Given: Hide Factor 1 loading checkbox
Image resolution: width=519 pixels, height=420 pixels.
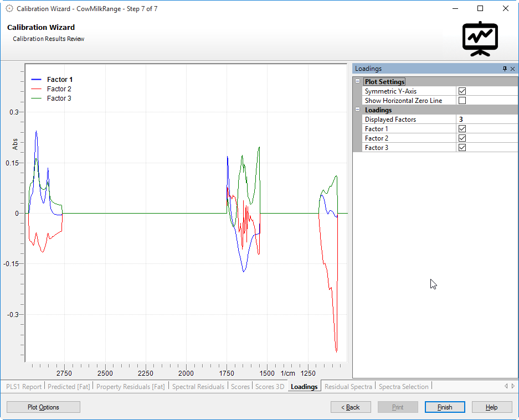Looking at the screenshot, I should click(x=462, y=129).
